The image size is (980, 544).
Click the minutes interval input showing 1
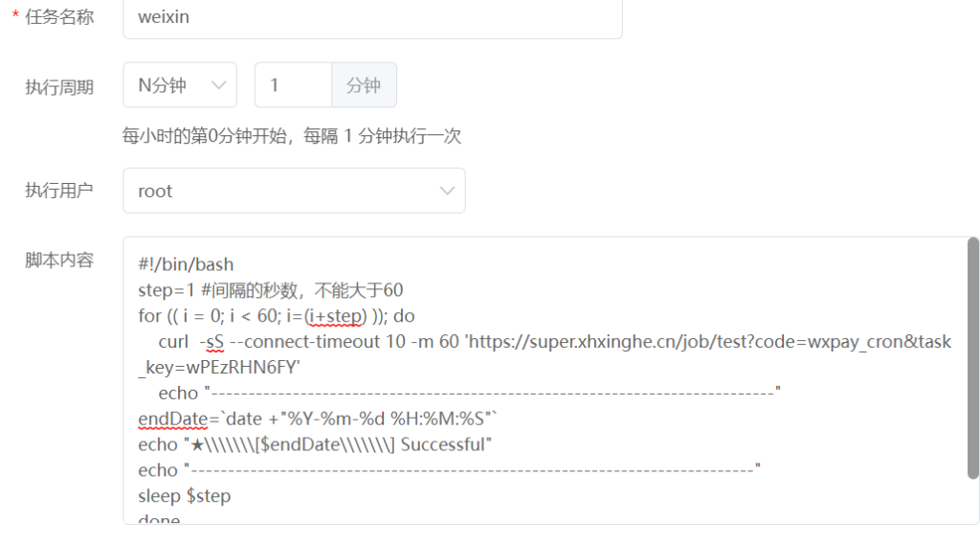293,85
